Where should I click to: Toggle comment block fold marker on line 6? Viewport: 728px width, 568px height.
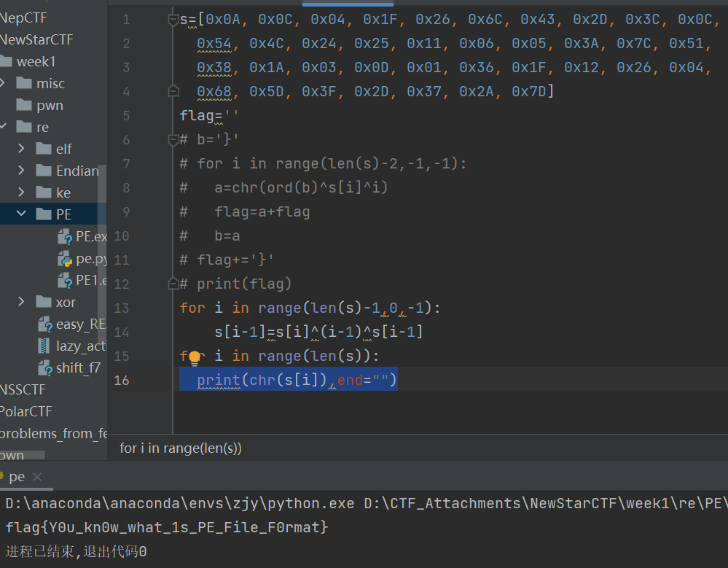pyautogui.click(x=173, y=139)
